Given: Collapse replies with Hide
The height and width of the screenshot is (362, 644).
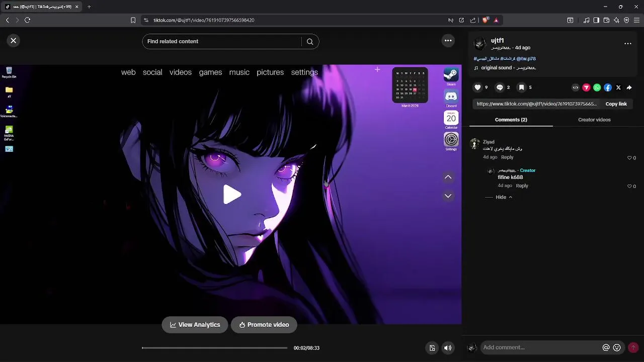Looking at the screenshot, I should (x=503, y=197).
